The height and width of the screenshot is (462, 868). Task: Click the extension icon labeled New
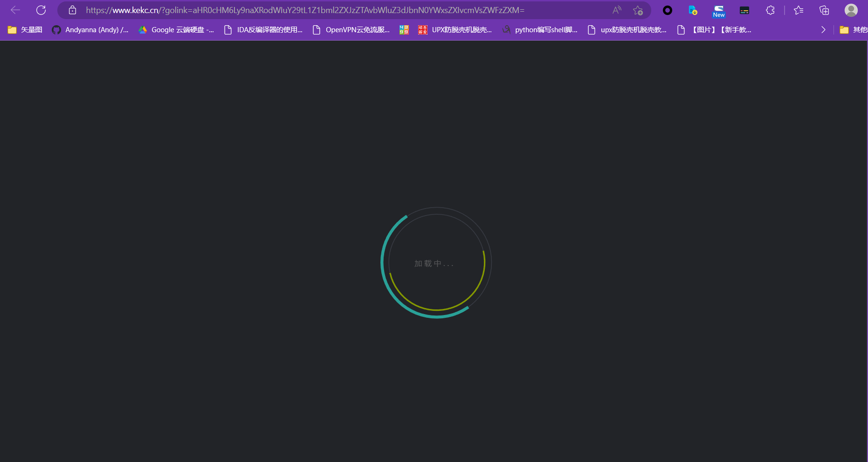click(719, 11)
